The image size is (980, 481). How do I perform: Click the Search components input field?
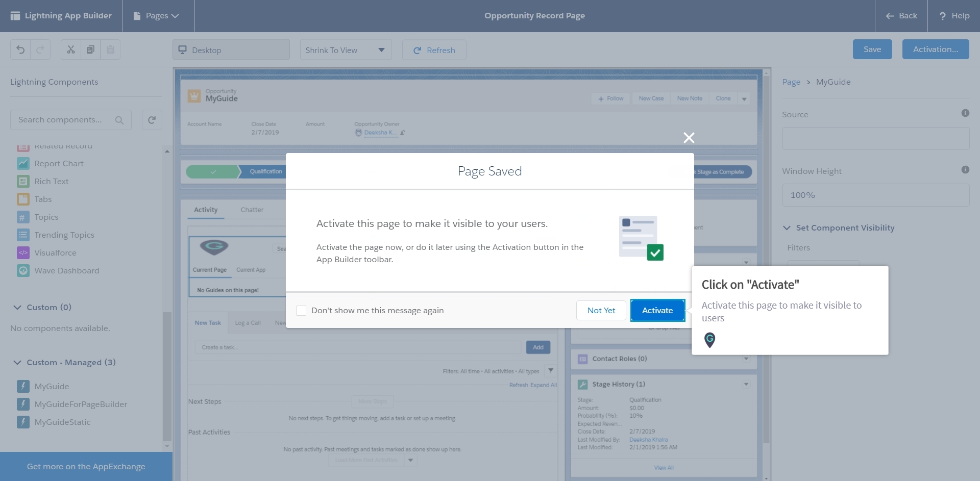tap(71, 120)
